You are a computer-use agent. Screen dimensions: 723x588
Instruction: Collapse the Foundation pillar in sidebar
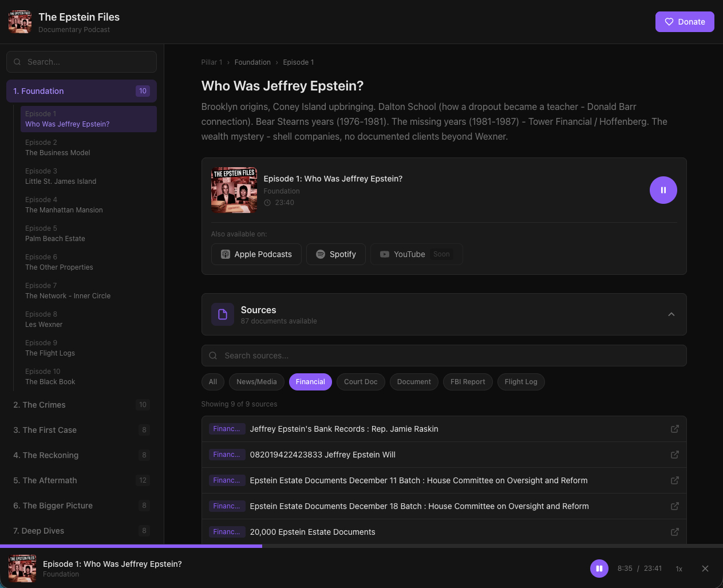[x=81, y=91]
